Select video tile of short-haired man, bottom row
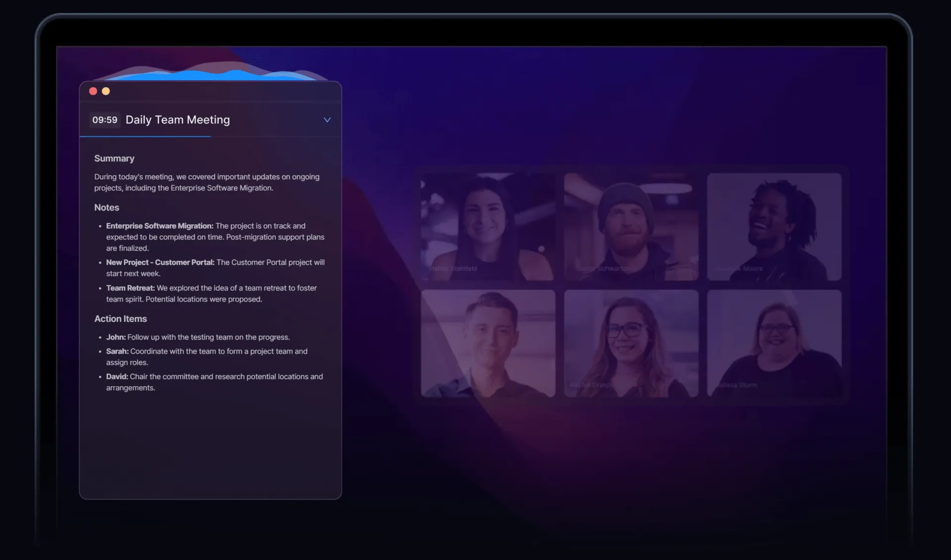Image resolution: width=951 pixels, height=560 pixels. pos(488,344)
